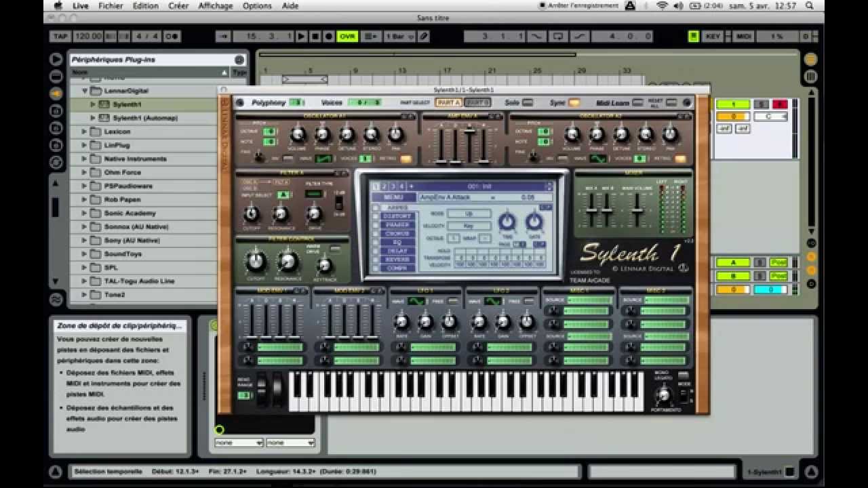Click the return track A activator
The image size is (868, 488).
pyautogui.click(x=733, y=262)
